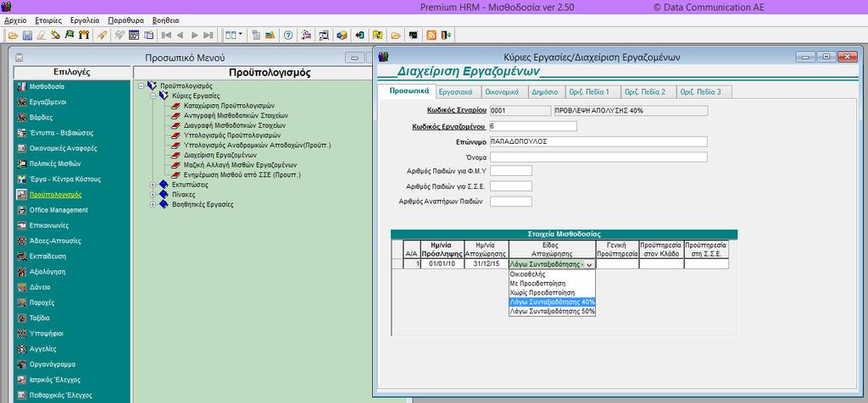Click the Δάνεια sidebar icon

[21, 288]
